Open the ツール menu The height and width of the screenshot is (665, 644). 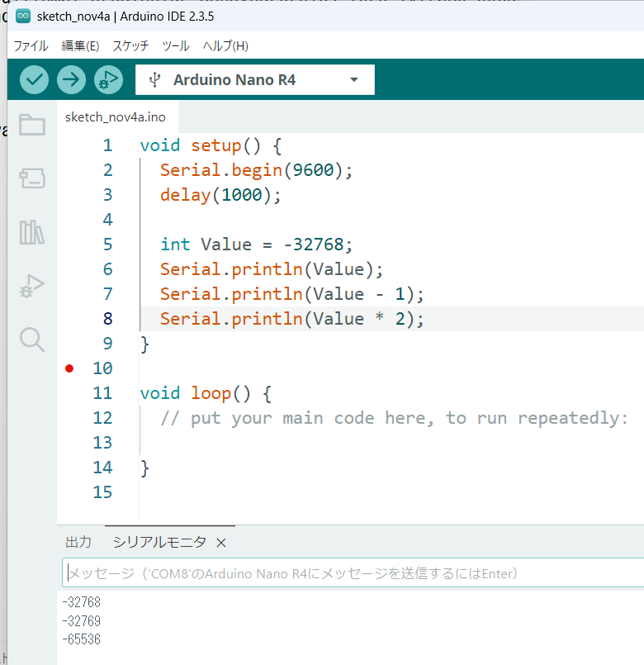(175, 46)
